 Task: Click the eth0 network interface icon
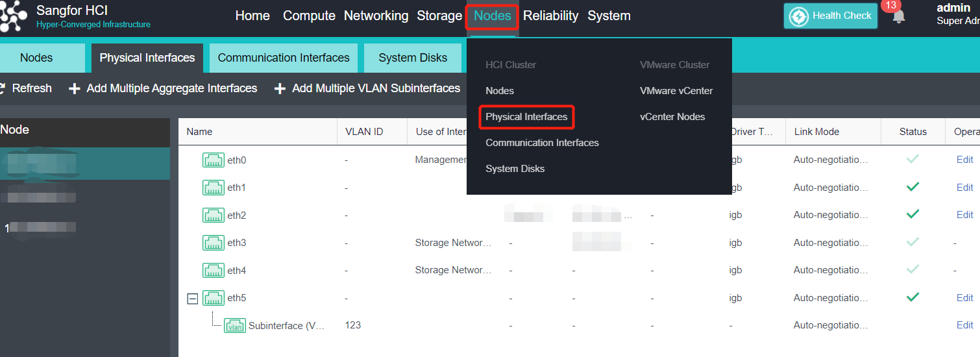(x=214, y=160)
